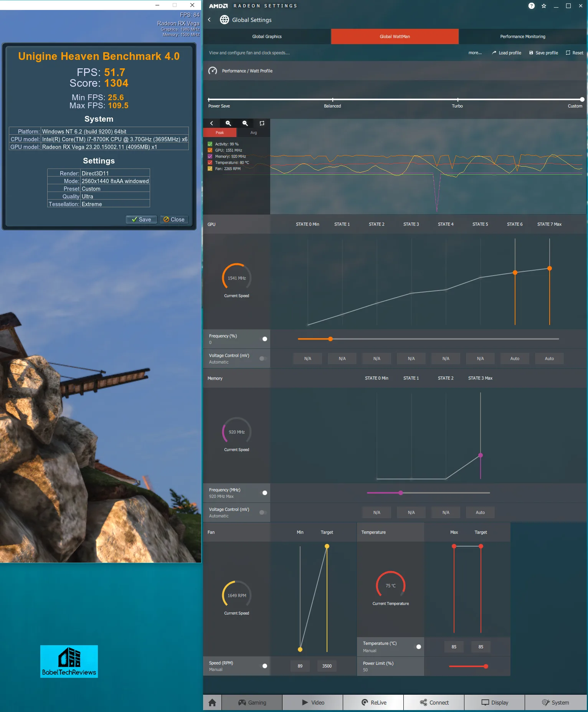Click the fan minimum speed field 89
The image size is (588, 712).
coord(300,666)
